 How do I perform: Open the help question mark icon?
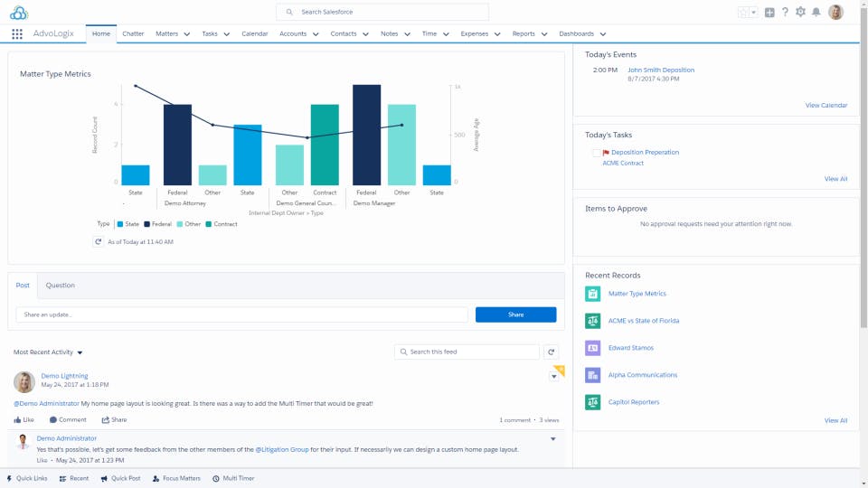click(x=785, y=12)
